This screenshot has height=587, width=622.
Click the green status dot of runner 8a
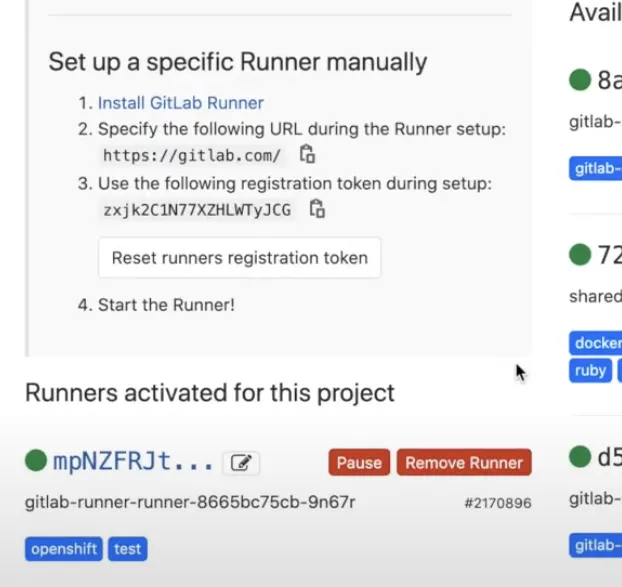coord(579,80)
